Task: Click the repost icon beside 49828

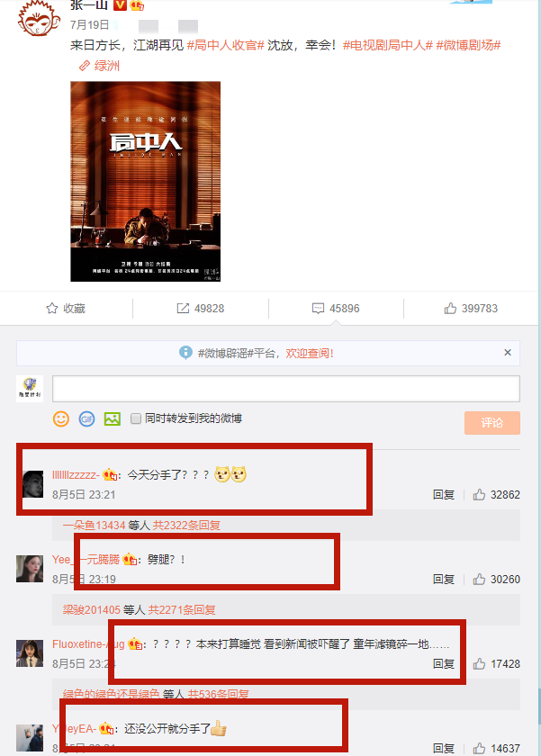Action: tap(183, 308)
